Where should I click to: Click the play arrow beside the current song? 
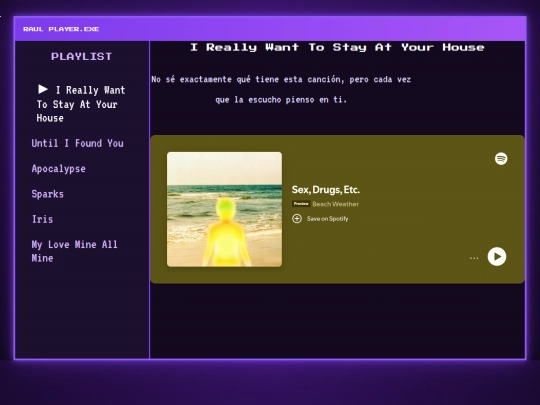point(43,89)
